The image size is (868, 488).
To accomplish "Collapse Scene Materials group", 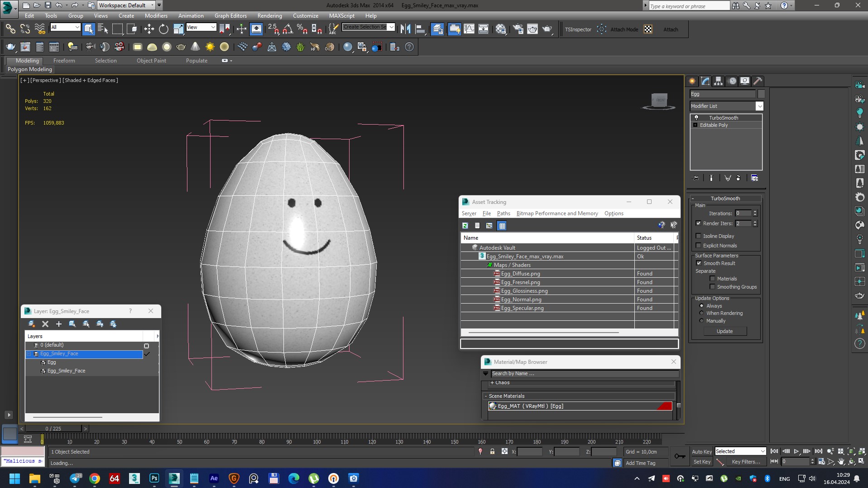I will (x=486, y=396).
